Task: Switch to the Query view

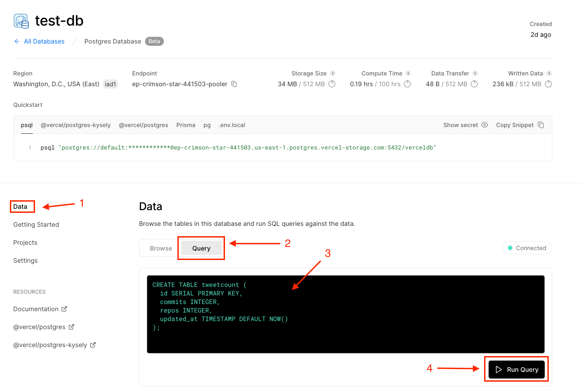Action: coord(201,248)
